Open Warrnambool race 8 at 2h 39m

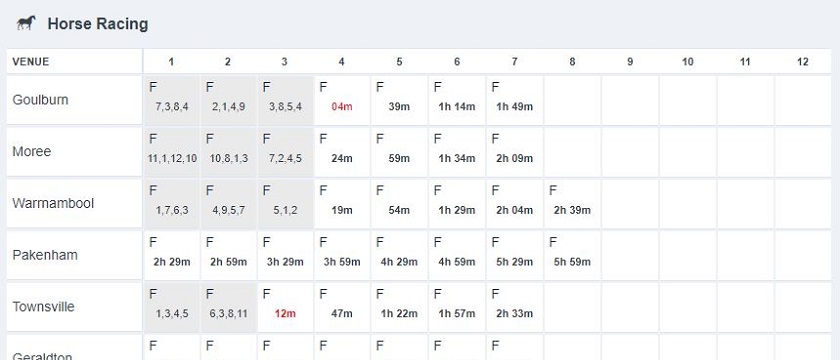tap(572, 204)
